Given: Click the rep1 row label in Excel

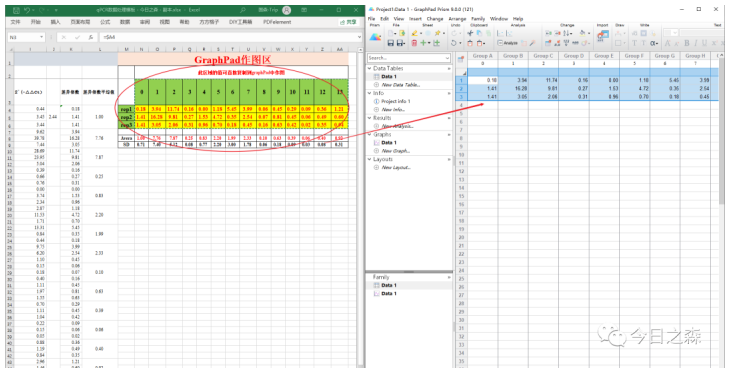Looking at the screenshot, I should [x=126, y=109].
